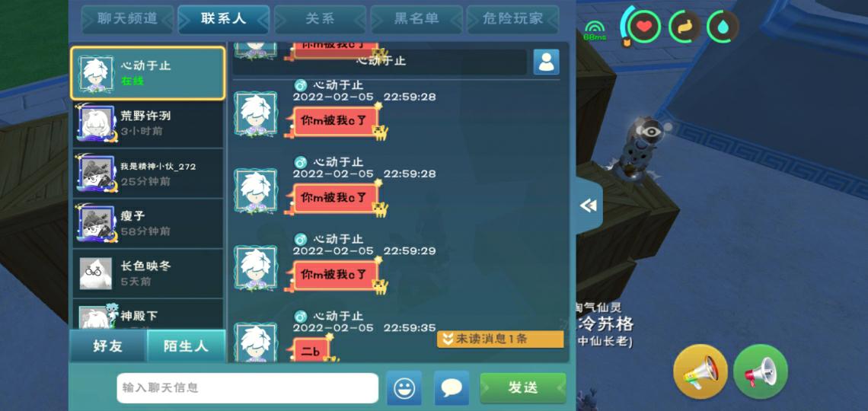The width and height of the screenshot is (868, 411).
Task: Focus the 输入聊天信息 message input box
Action: click(x=247, y=387)
